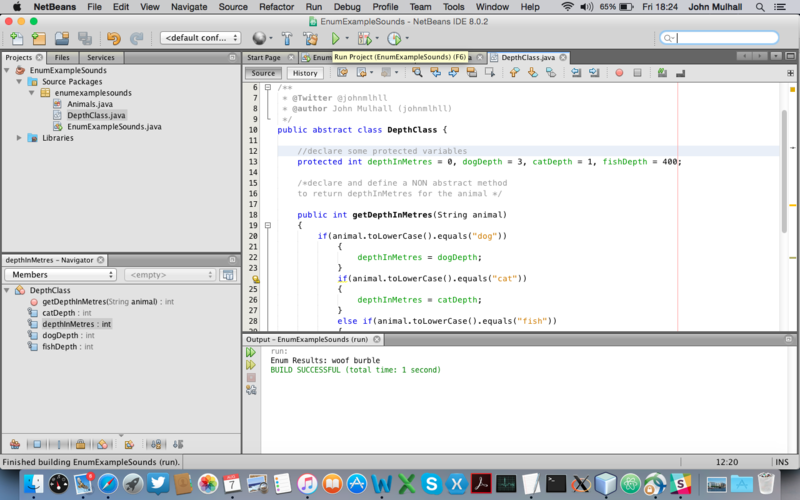Open Output settings wrench icon
Screen dimensions: 800x500
tap(251, 390)
